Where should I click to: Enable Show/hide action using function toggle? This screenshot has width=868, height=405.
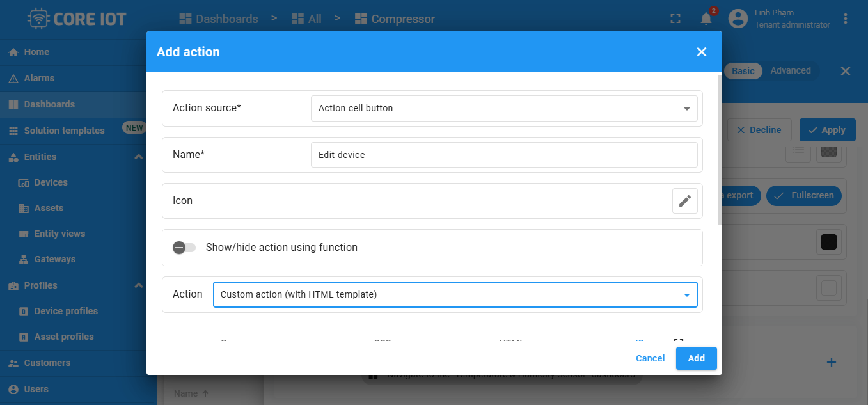coord(184,248)
